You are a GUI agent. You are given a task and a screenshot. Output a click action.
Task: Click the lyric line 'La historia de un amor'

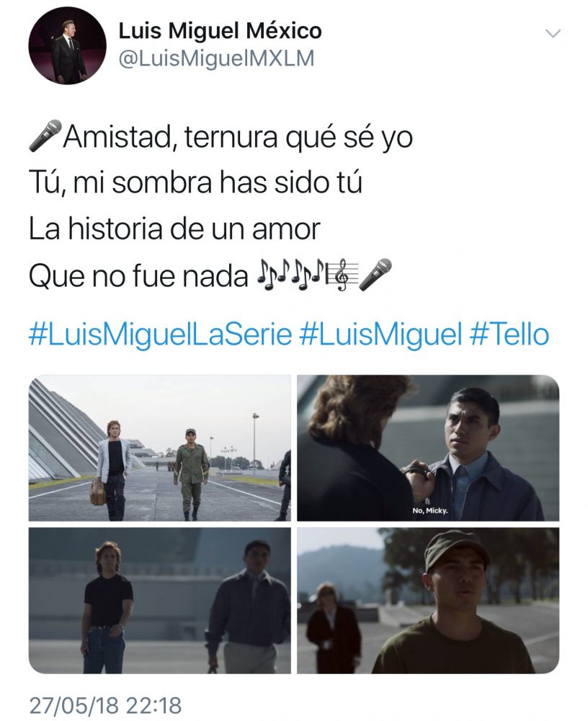174,229
